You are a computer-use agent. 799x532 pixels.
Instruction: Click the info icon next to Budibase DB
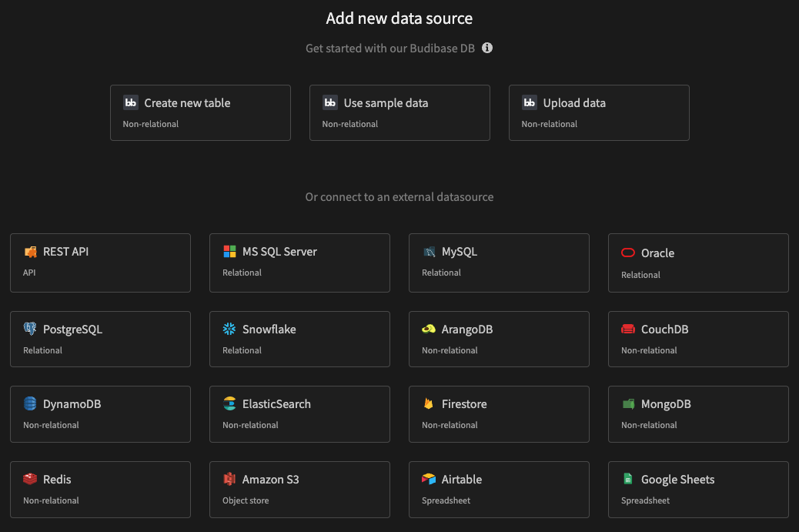[487, 48]
